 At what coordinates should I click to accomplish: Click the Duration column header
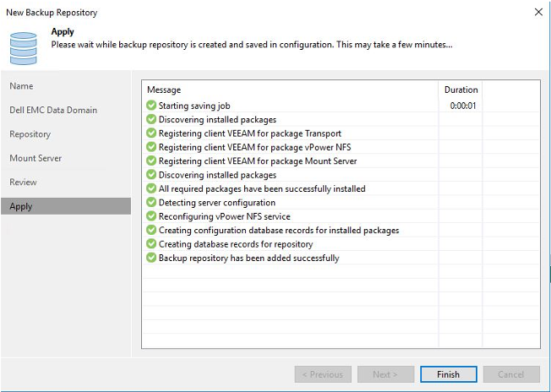(461, 90)
